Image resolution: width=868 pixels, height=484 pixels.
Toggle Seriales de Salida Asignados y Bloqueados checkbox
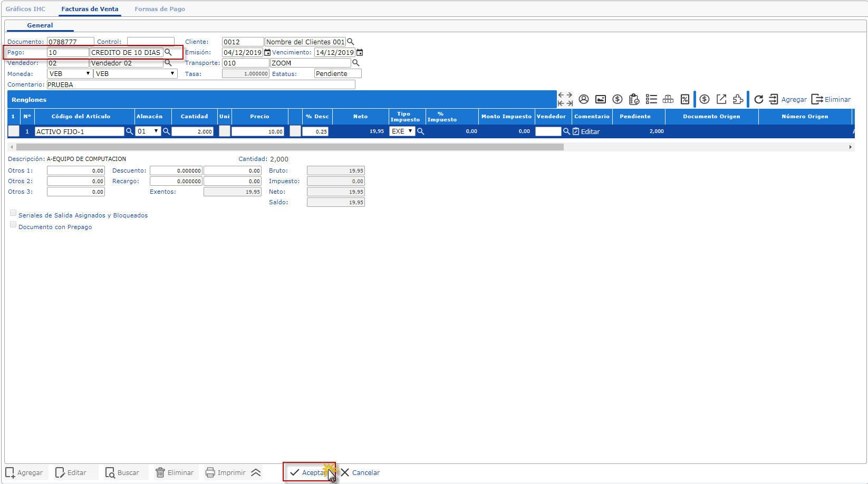(13, 213)
